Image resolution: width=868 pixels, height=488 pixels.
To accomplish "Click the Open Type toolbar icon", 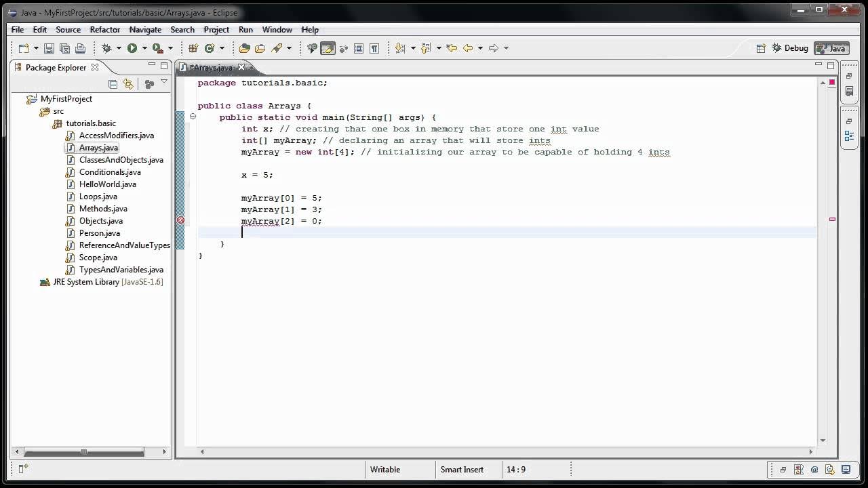I will [244, 48].
